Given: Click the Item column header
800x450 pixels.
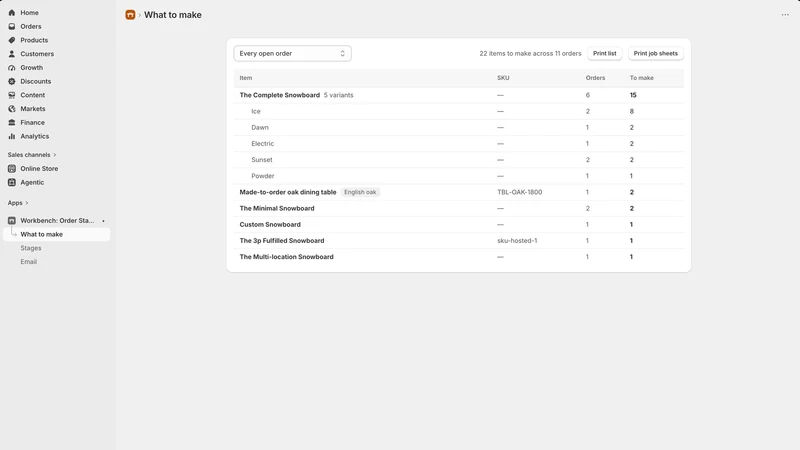Looking at the screenshot, I should (x=246, y=78).
